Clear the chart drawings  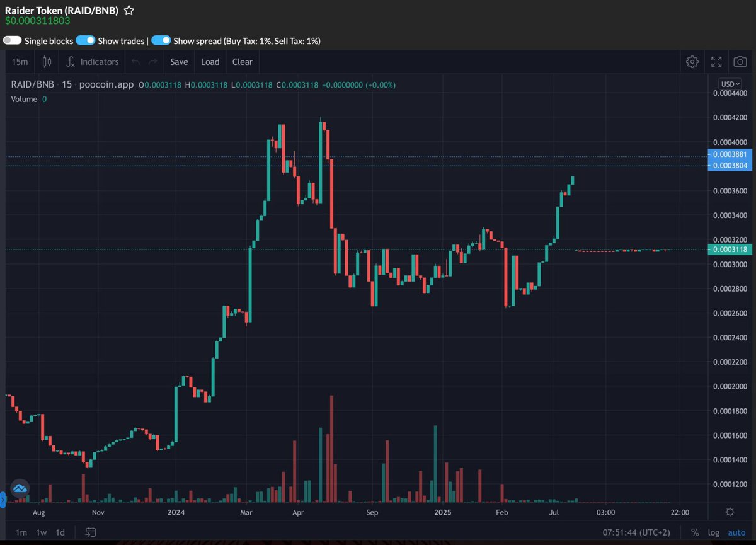pos(242,62)
